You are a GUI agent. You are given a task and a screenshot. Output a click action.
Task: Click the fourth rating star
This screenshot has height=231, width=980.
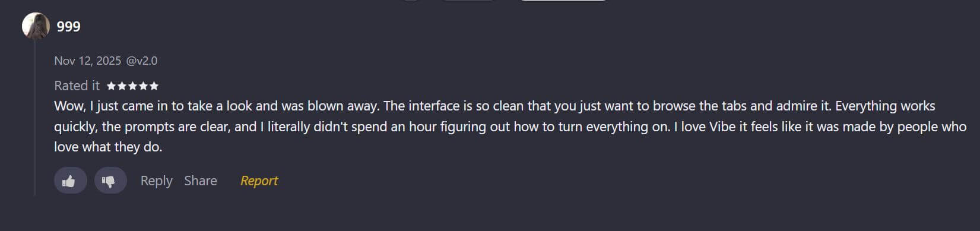tap(143, 86)
